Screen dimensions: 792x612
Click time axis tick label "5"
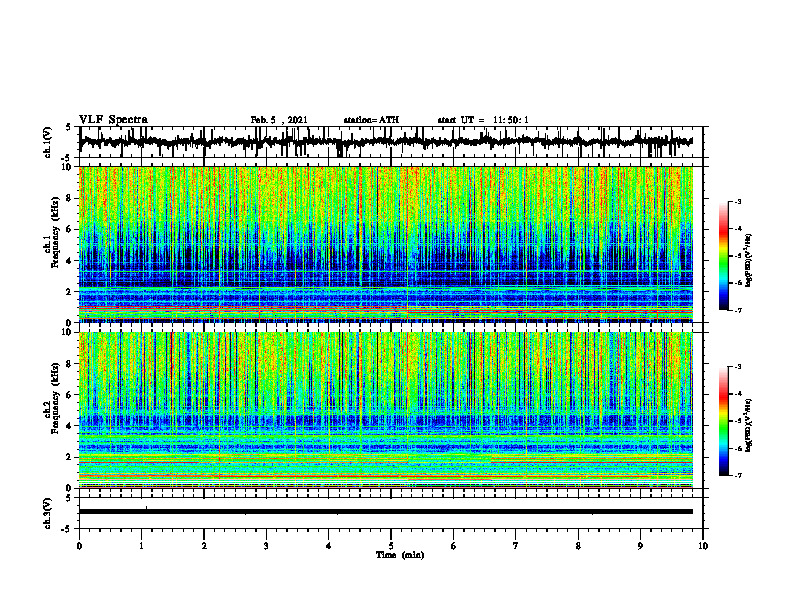click(x=391, y=546)
